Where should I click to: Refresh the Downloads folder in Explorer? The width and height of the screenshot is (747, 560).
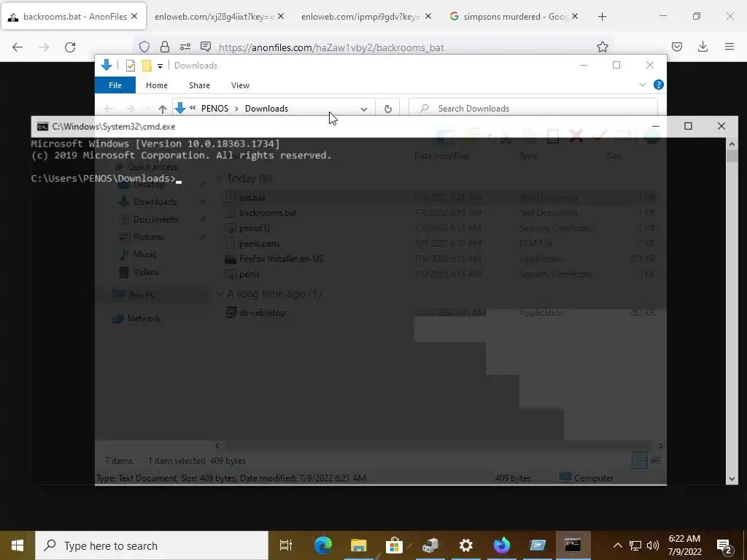(x=388, y=109)
